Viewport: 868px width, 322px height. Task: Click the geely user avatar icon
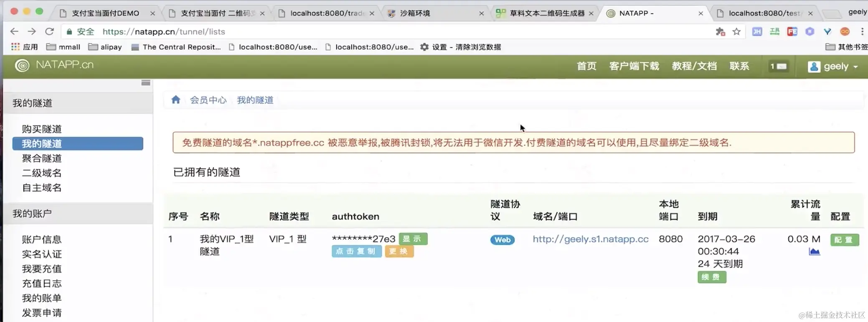point(814,67)
